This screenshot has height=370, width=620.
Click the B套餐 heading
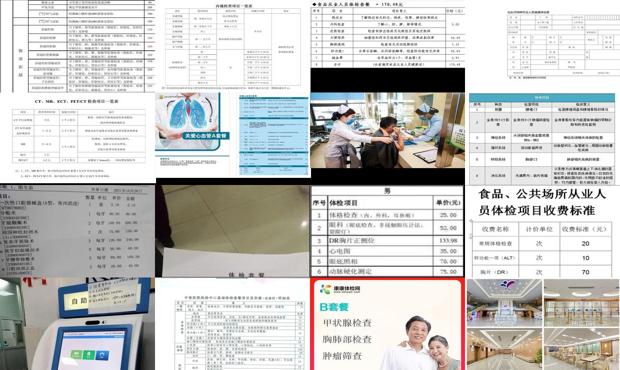pyautogui.click(x=335, y=307)
